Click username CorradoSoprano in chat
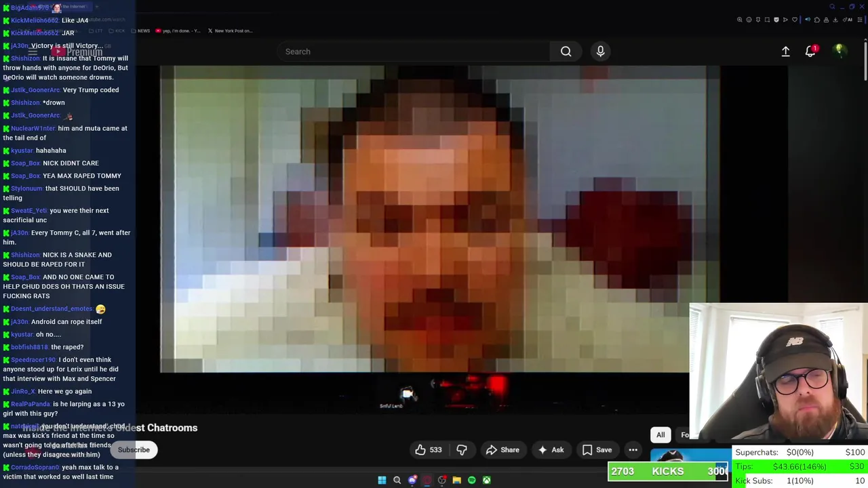This screenshot has height=488, width=868. 35,467
